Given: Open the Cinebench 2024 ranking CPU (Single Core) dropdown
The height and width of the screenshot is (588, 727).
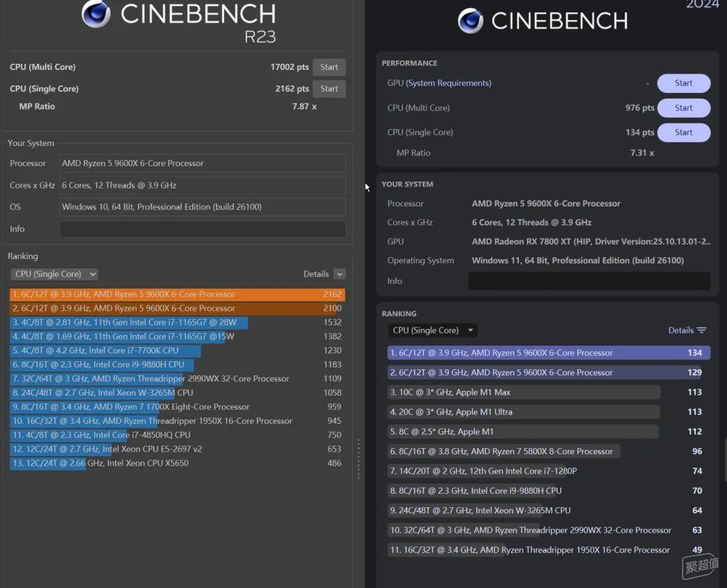Looking at the screenshot, I should [432, 330].
